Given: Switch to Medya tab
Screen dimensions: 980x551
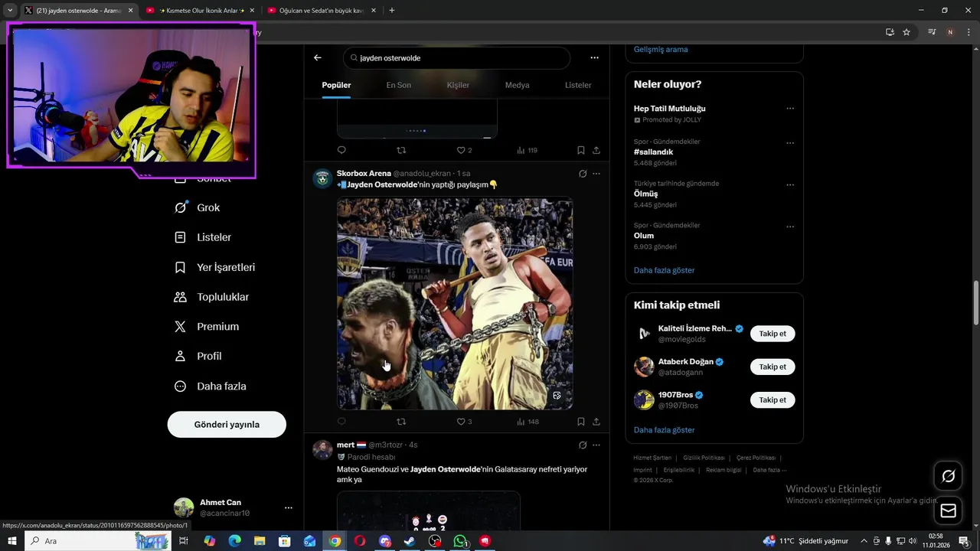Looking at the screenshot, I should pyautogui.click(x=517, y=85).
